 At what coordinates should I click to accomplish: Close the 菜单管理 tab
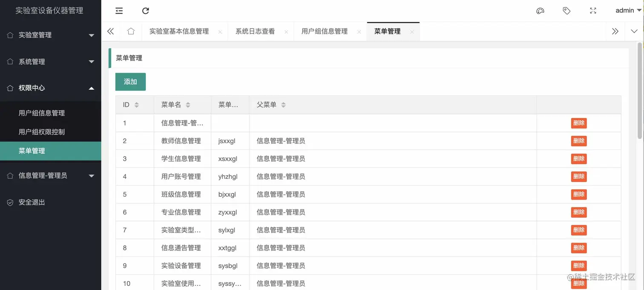coord(412,32)
